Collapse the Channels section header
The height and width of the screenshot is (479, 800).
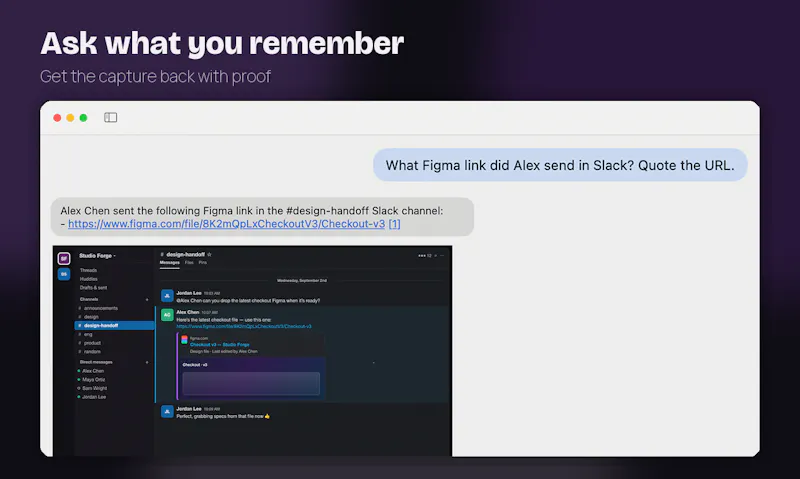click(89, 299)
